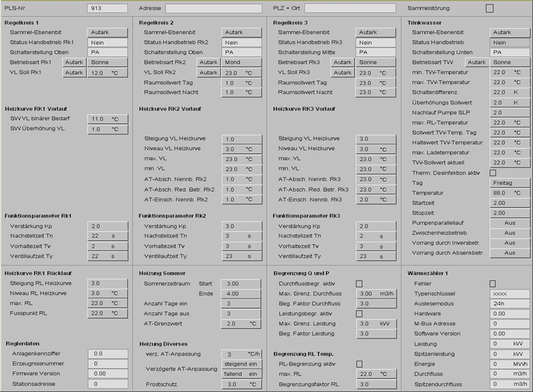Toggle RL-Begrenzung aktiv checkbox
Screen dimensions: 533x392
click(359, 364)
